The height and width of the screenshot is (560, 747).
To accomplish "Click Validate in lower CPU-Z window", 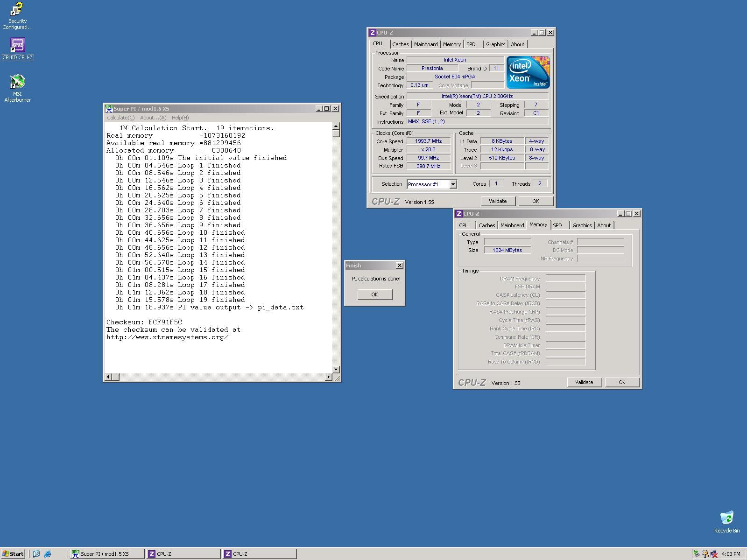I will (584, 382).
